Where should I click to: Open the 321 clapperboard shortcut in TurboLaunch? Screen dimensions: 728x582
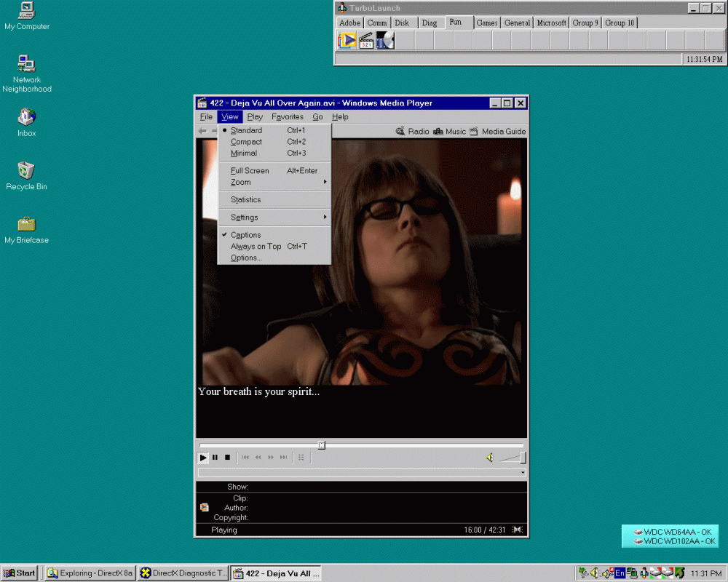(366, 40)
